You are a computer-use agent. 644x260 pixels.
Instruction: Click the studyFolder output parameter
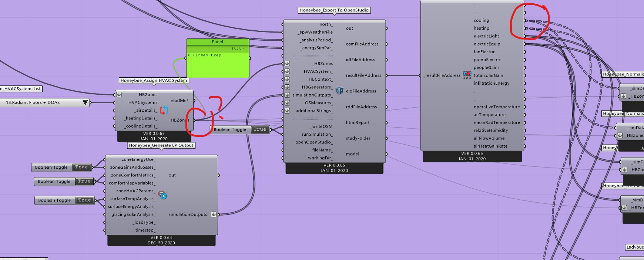pos(358,138)
